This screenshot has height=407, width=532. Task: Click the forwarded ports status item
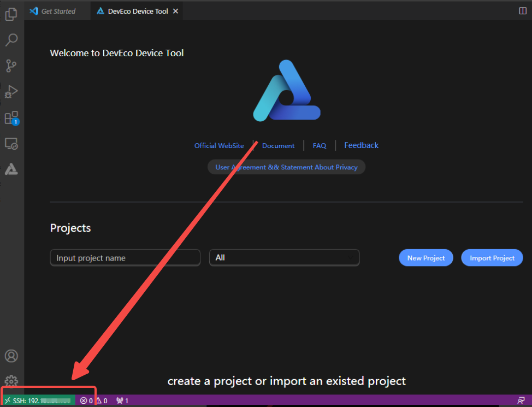click(122, 400)
